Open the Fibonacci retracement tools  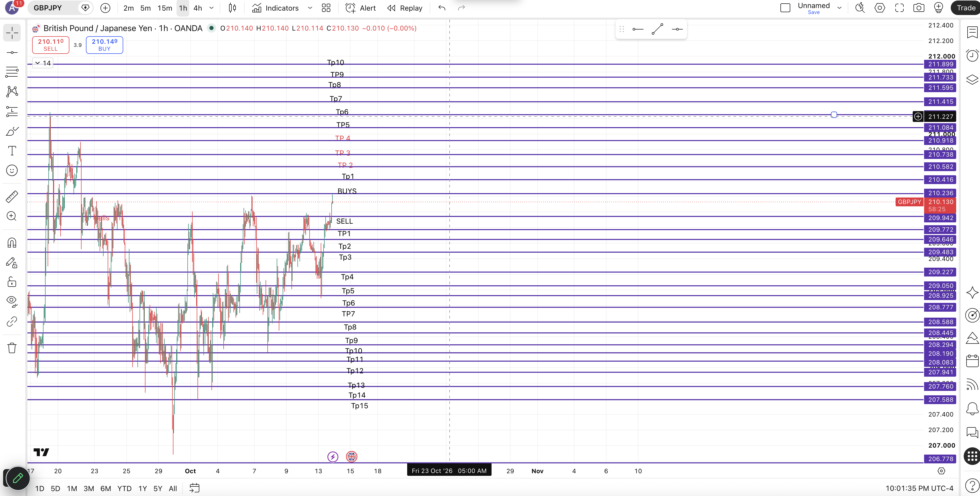[x=12, y=72]
